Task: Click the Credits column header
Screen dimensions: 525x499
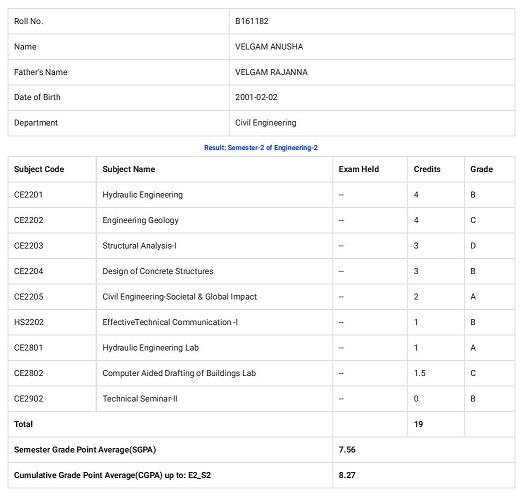Action: pos(427,169)
